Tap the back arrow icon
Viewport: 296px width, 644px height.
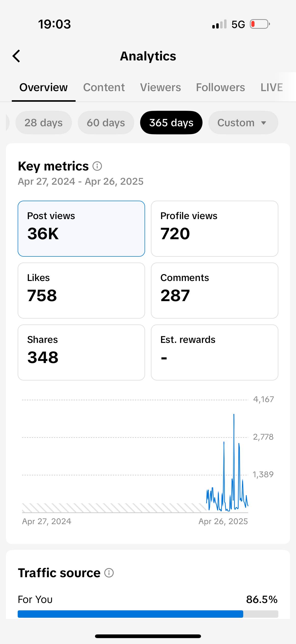16,56
